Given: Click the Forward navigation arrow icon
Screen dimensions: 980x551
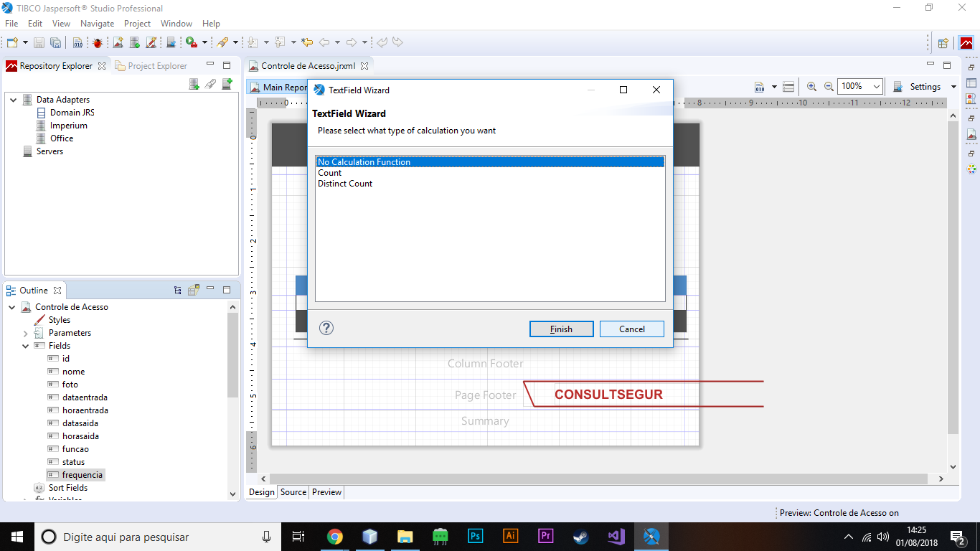Looking at the screenshot, I should (352, 42).
